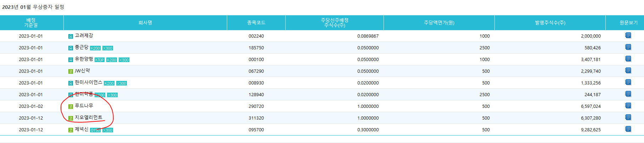The height and width of the screenshot is (143, 644).
Task: Open original document icon for 한미약품
Action: pyautogui.click(x=628, y=94)
